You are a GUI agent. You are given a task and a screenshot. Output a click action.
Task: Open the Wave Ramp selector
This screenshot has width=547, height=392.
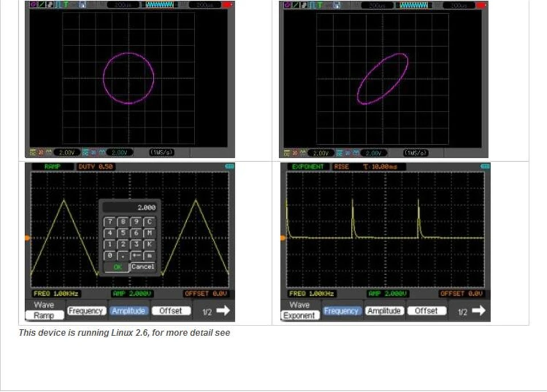click(x=44, y=315)
